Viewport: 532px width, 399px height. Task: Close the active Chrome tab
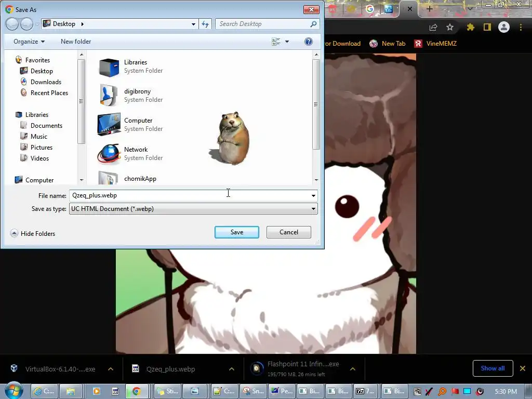click(409, 9)
